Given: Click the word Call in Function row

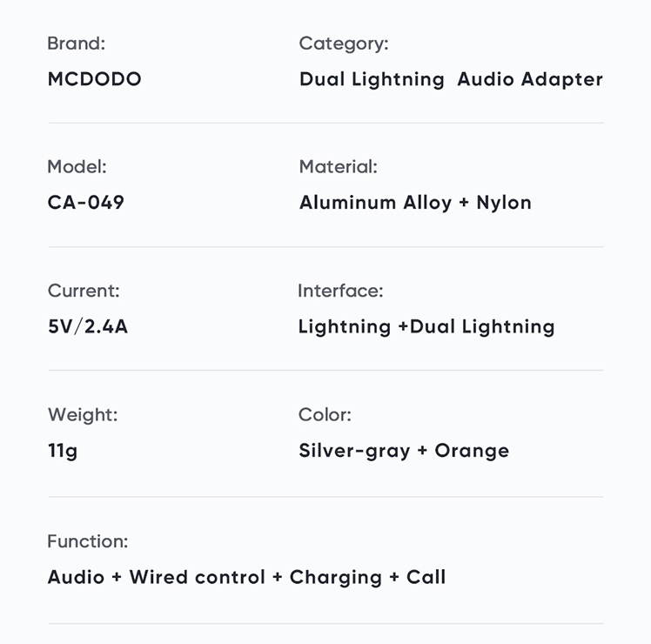Looking at the screenshot, I should pyautogui.click(x=426, y=577).
